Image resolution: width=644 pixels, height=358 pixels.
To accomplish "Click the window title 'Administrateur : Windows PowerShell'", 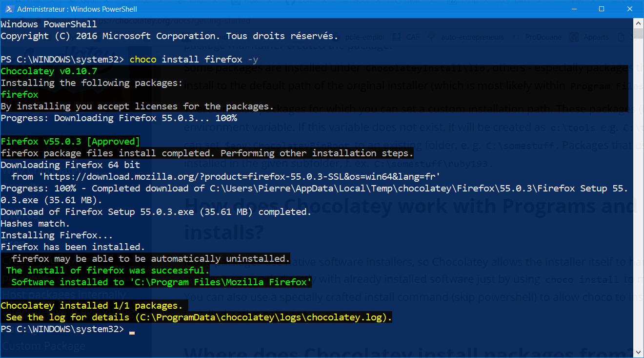I will click(77, 9).
